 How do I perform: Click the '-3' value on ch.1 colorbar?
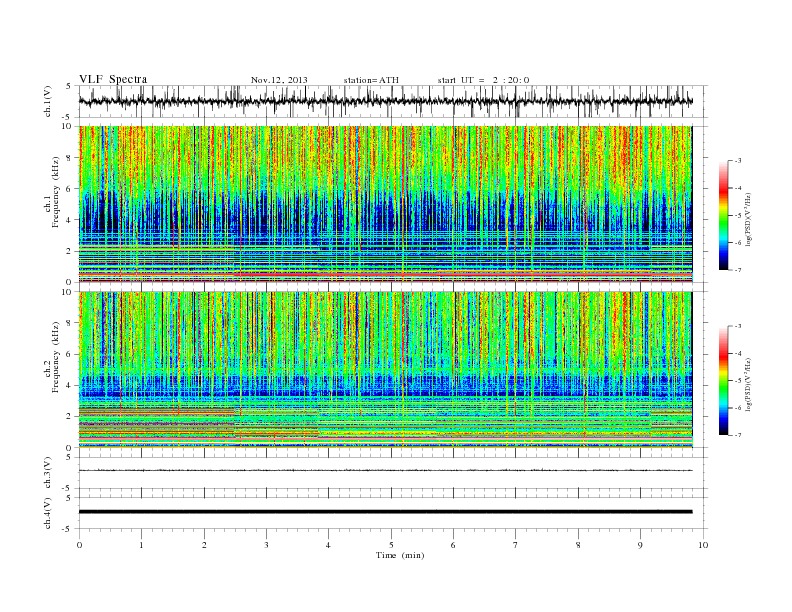737,161
